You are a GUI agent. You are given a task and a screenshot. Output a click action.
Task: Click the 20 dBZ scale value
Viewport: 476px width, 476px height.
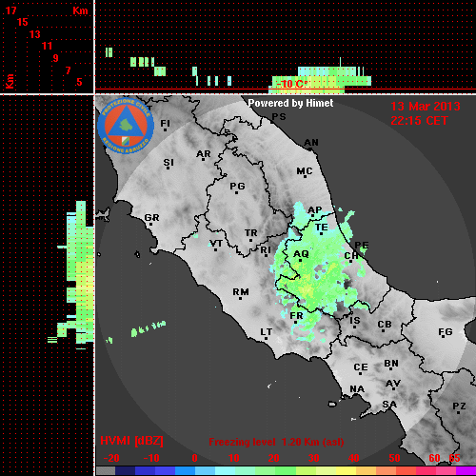coord(273,458)
